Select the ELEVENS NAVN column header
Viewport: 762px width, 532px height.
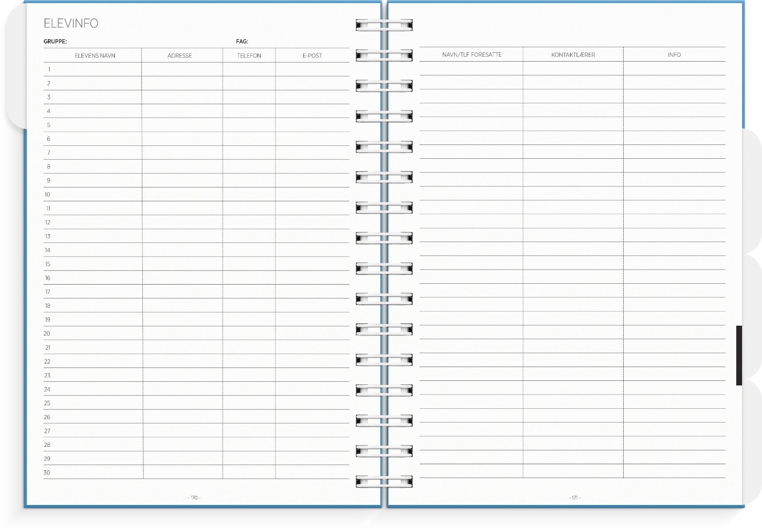click(95, 55)
